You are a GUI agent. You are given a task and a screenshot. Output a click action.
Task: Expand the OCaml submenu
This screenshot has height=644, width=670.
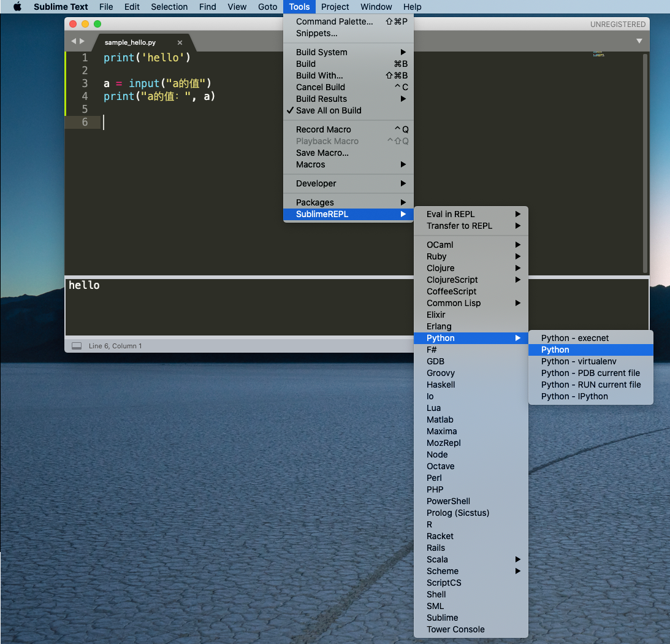[471, 245]
